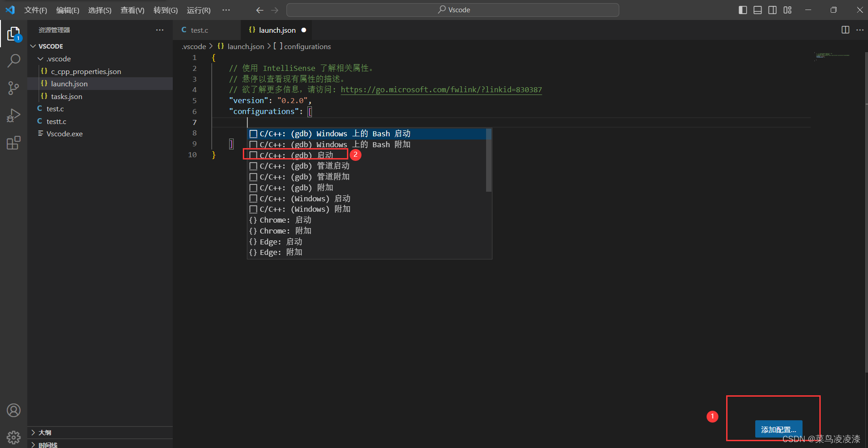Click the launch.json breadcrumb segment
This screenshot has width=868, height=448.
click(x=241, y=46)
